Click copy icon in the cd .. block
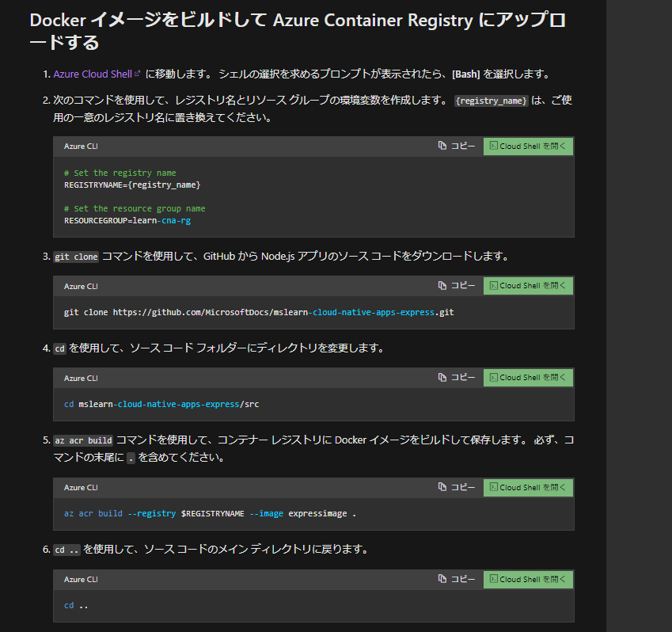This screenshot has height=632, width=672. pyautogui.click(x=442, y=578)
